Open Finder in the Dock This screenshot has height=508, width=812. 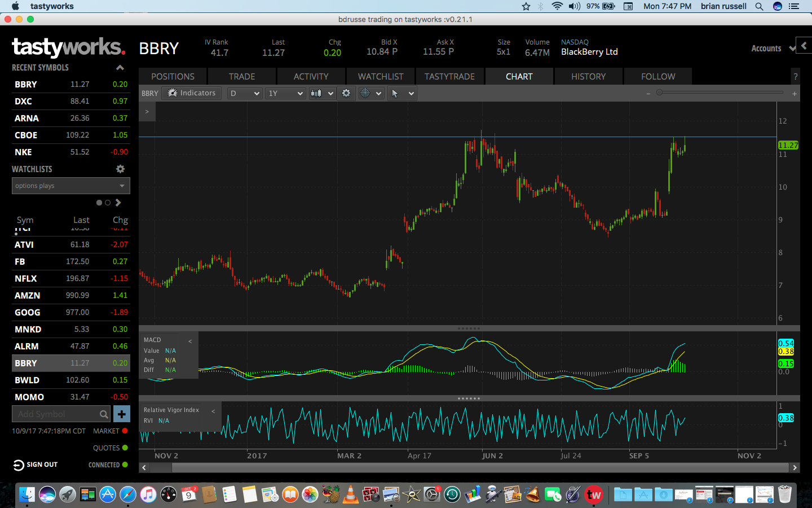27,495
